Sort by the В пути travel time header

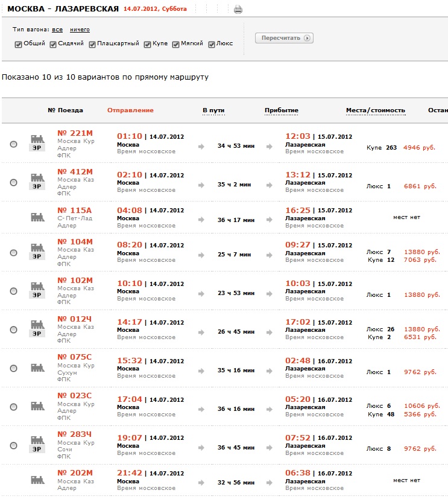pos(213,110)
